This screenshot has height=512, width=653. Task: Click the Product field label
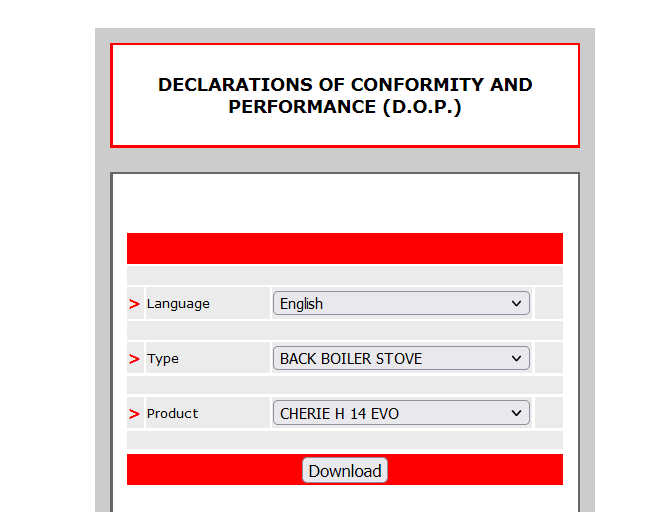point(173,414)
